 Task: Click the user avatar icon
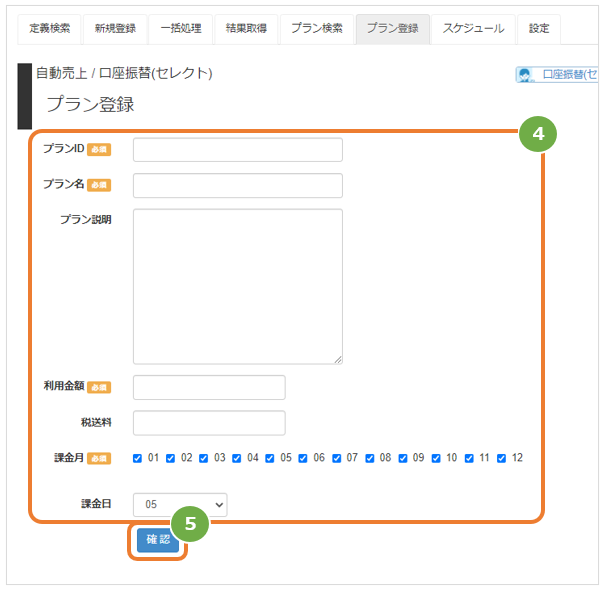pos(524,74)
